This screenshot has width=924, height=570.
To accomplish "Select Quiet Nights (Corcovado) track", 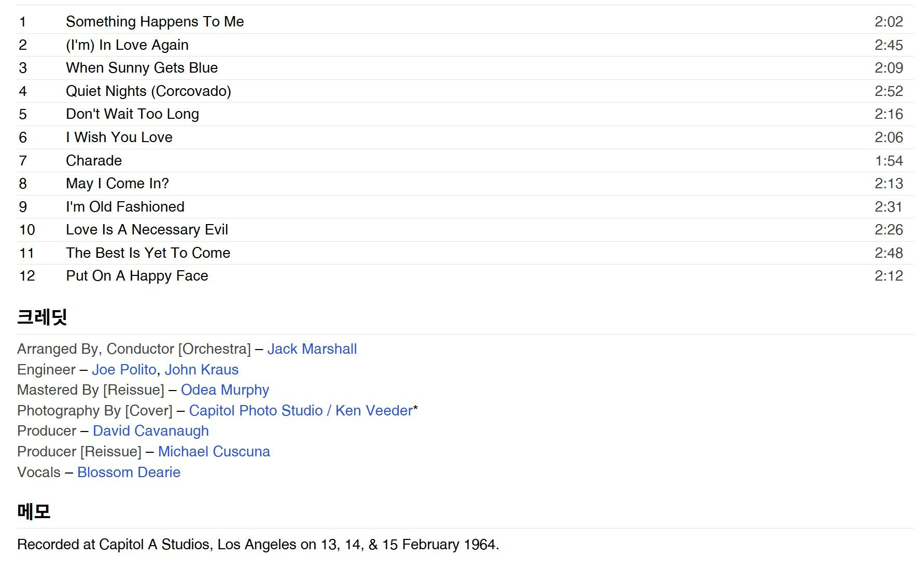I will (148, 91).
